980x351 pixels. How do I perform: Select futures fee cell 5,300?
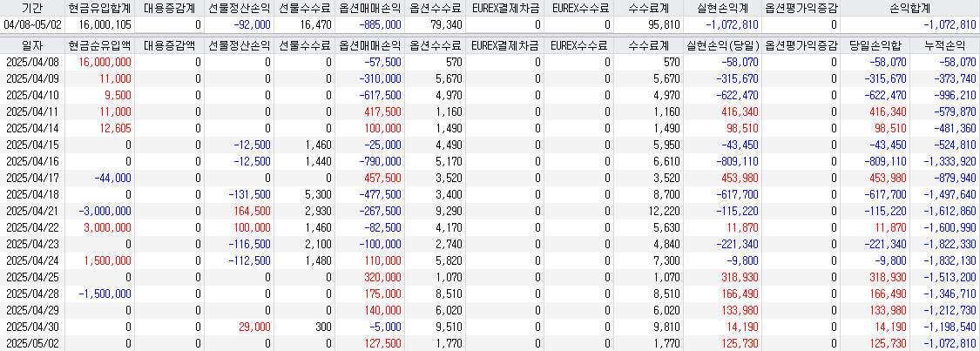304,195
